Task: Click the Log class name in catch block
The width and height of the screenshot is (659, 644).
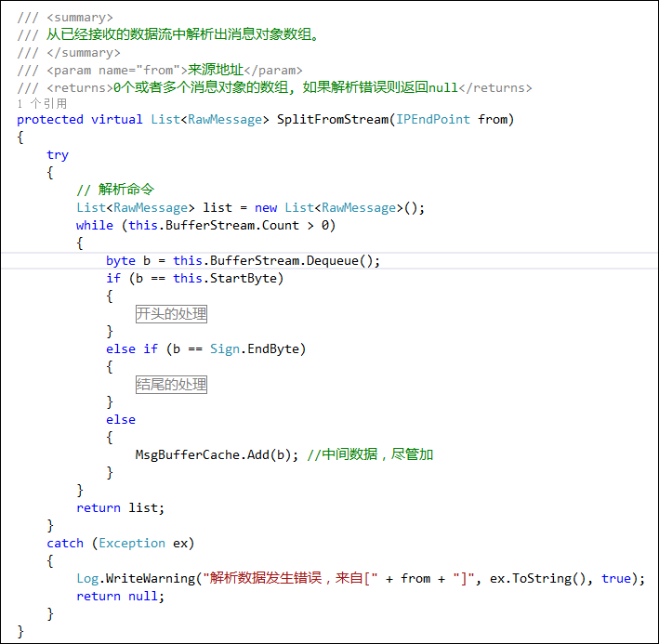Action: (x=87, y=578)
